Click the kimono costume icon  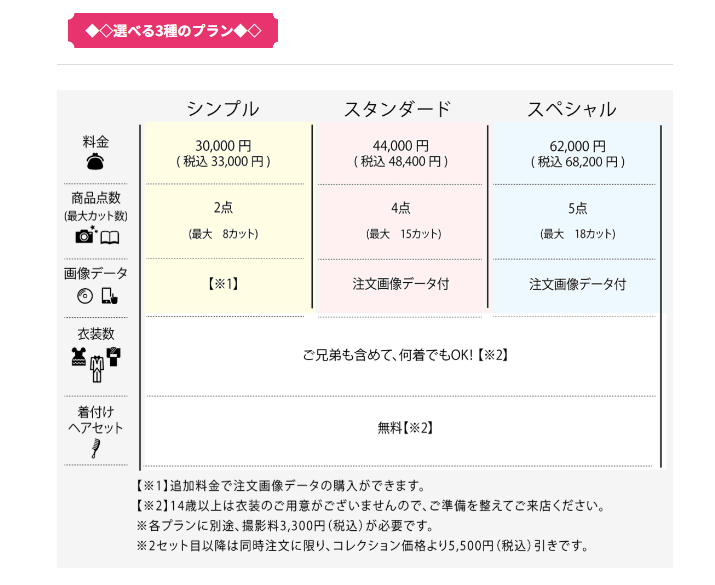[114, 357]
